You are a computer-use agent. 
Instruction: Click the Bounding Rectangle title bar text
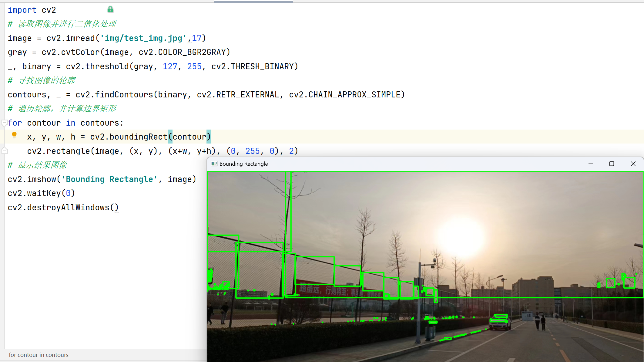(243, 164)
